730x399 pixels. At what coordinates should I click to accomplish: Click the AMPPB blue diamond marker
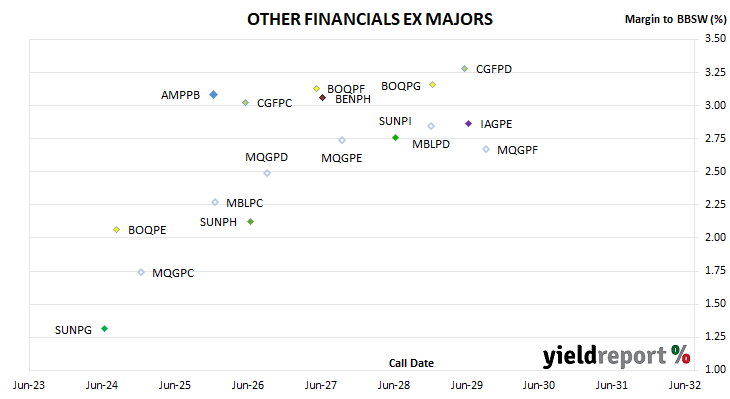[x=214, y=95]
